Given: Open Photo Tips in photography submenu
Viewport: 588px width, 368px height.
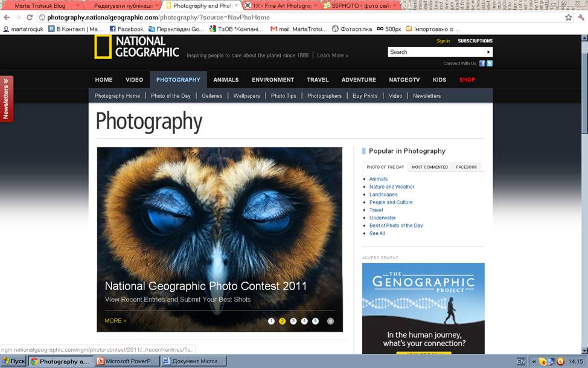Looking at the screenshot, I should click(x=284, y=95).
